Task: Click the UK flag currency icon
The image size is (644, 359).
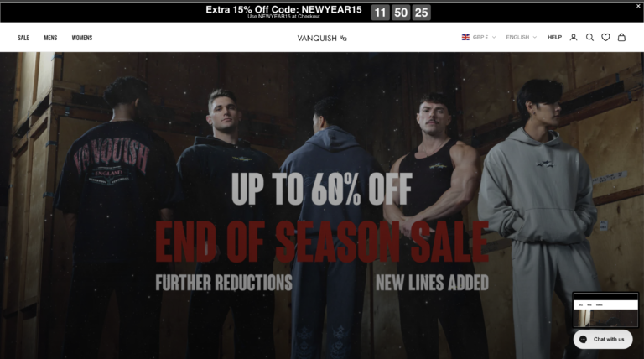Action: pos(465,38)
